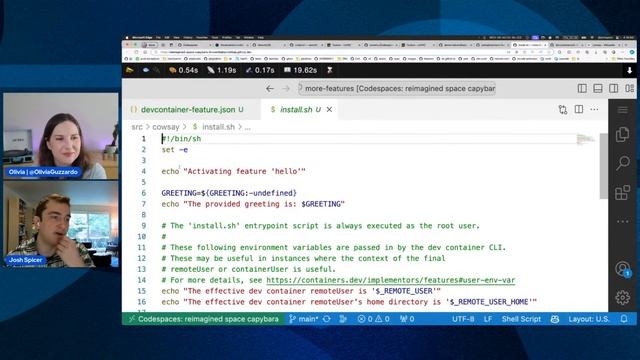Expand the breadcrumb ellipsis symbol list
The width and height of the screenshot is (640, 360).
[x=247, y=127]
